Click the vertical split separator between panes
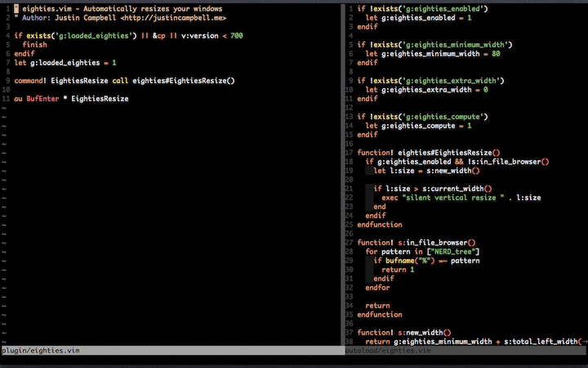This screenshot has height=368, width=588. [x=343, y=175]
